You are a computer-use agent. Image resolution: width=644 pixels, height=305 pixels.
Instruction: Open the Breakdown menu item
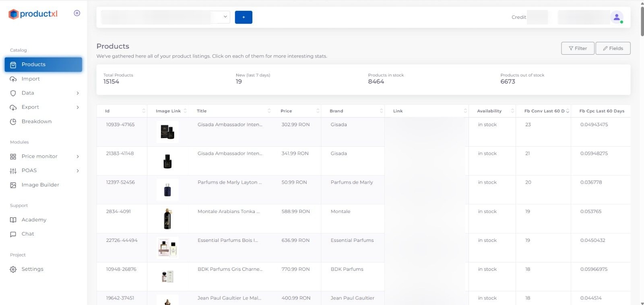[x=43, y=121]
